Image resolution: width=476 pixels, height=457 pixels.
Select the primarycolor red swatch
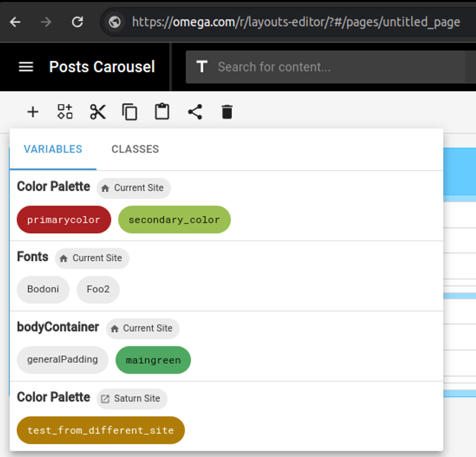click(64, 220)
